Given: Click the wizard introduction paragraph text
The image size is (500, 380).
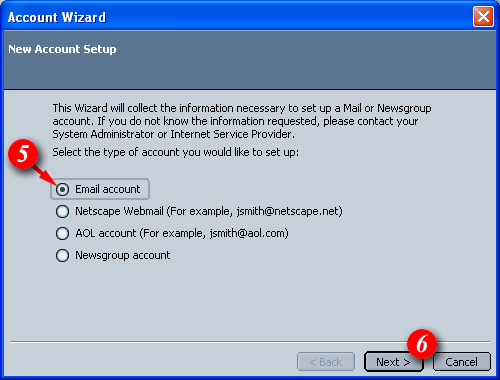Looking at the screenshot, I should 242,121.
